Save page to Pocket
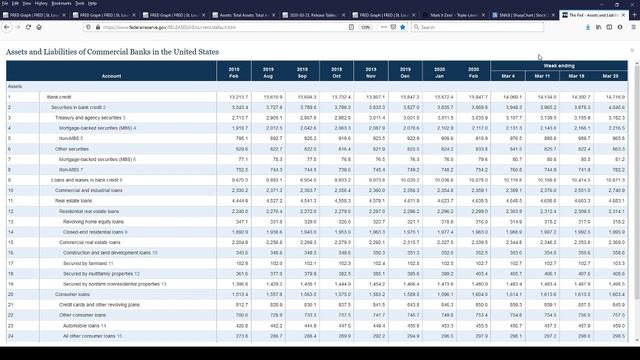The image size is (640, 360). (393, 27)
